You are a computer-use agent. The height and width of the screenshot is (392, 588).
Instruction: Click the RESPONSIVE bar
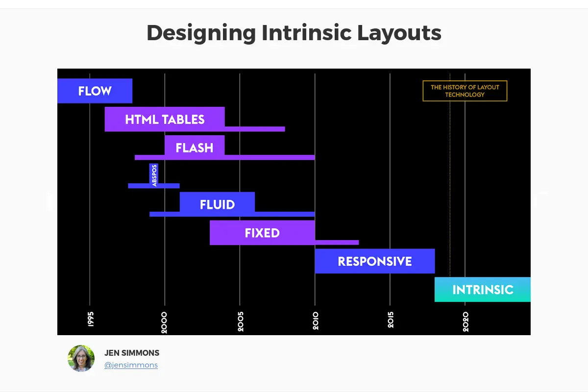375,261
